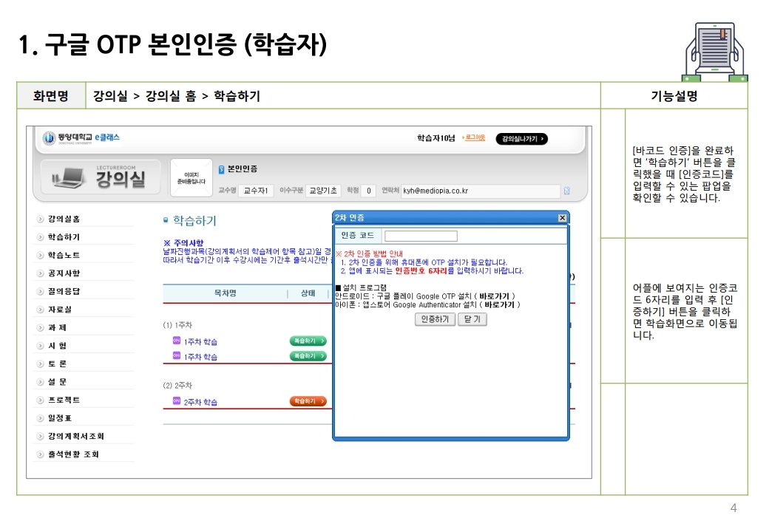The height and width of the screenshot is (532, 769).
Task: Go to 질의응답 in the sidebar
Action: pyautogui.click(x=64, y=291)
